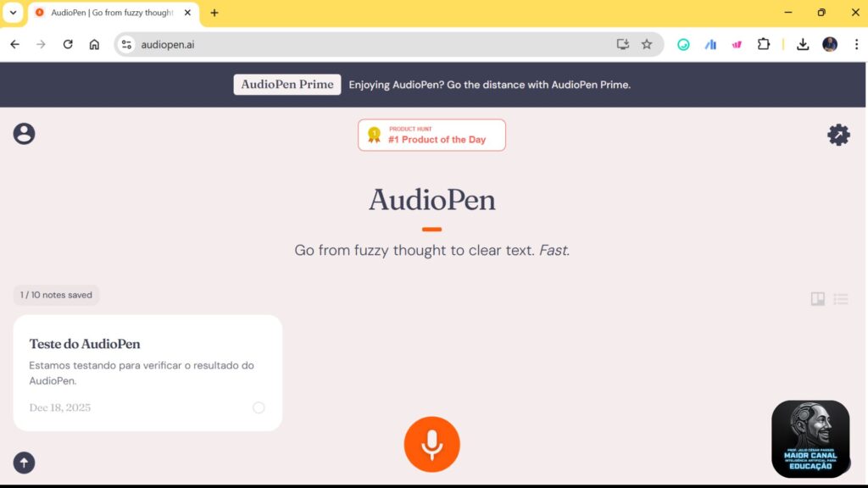Switch notes to list view
Viewport: 868px width, 488px height.
point(840,299)
